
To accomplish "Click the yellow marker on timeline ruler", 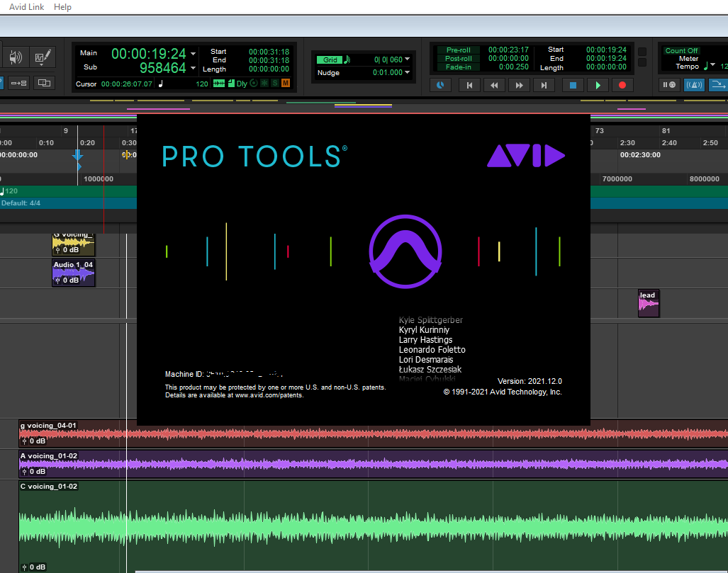I will (125, 154).
